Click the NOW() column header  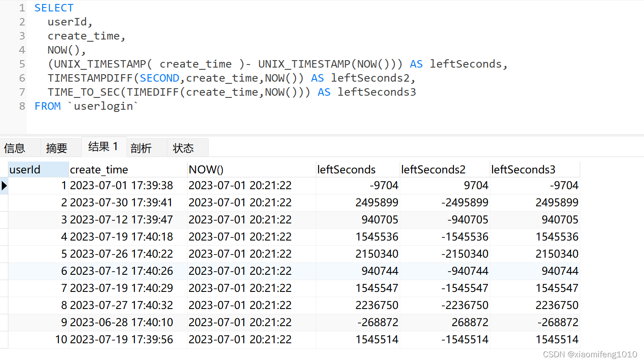(252, 169)
